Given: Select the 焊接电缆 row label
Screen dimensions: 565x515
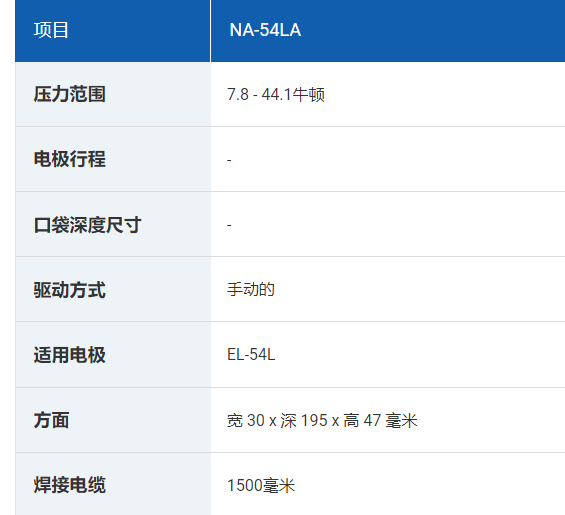Looking at the screenshot, I should (x=70, y=485).
